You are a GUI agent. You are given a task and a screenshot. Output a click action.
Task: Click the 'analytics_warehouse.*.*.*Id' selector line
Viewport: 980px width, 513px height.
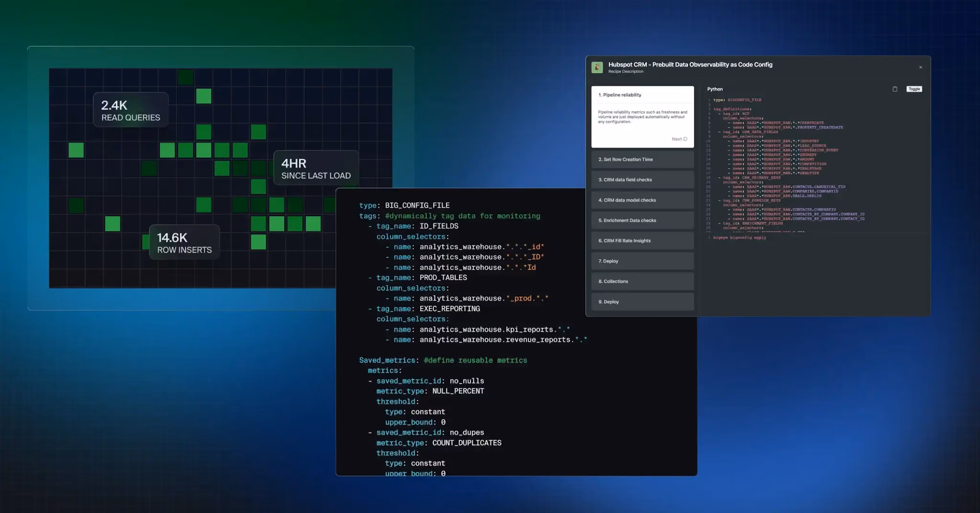[460, 268]
